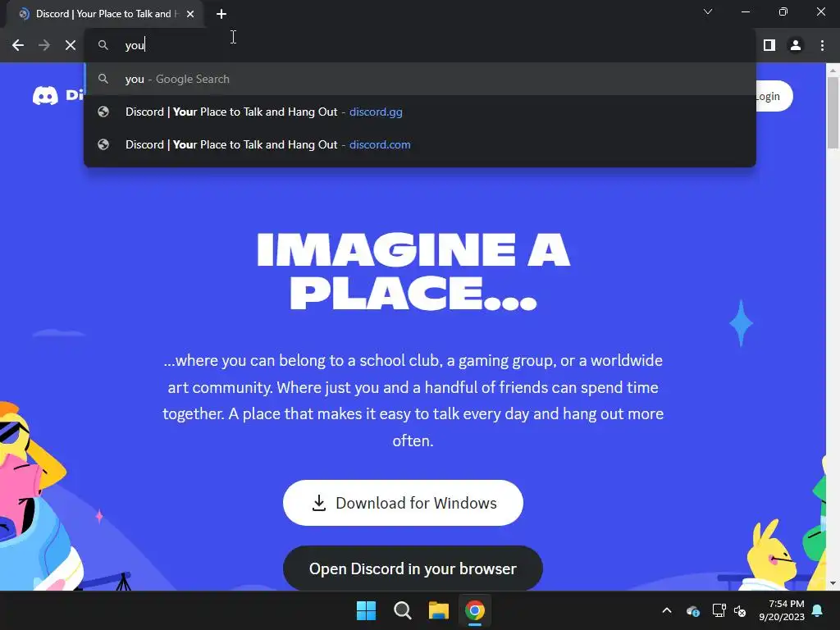Choose the discord.com suggestion
The image size is (840, 630).
point(419,144)
